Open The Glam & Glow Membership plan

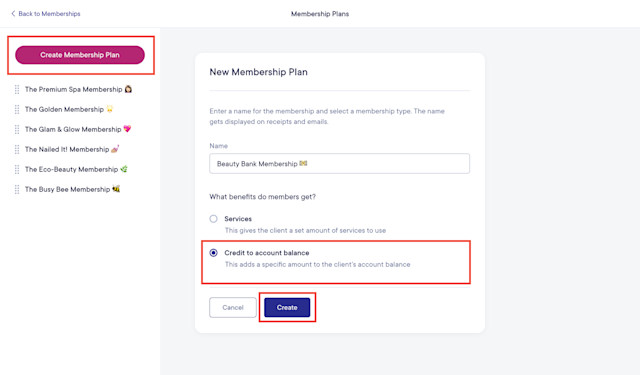pyautogui.click(x=78, y=129)
